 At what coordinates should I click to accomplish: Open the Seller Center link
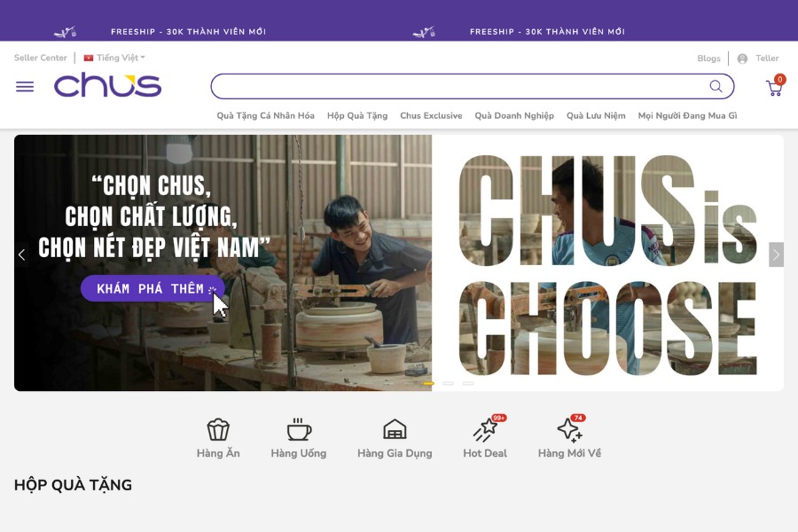coord(40,58)
